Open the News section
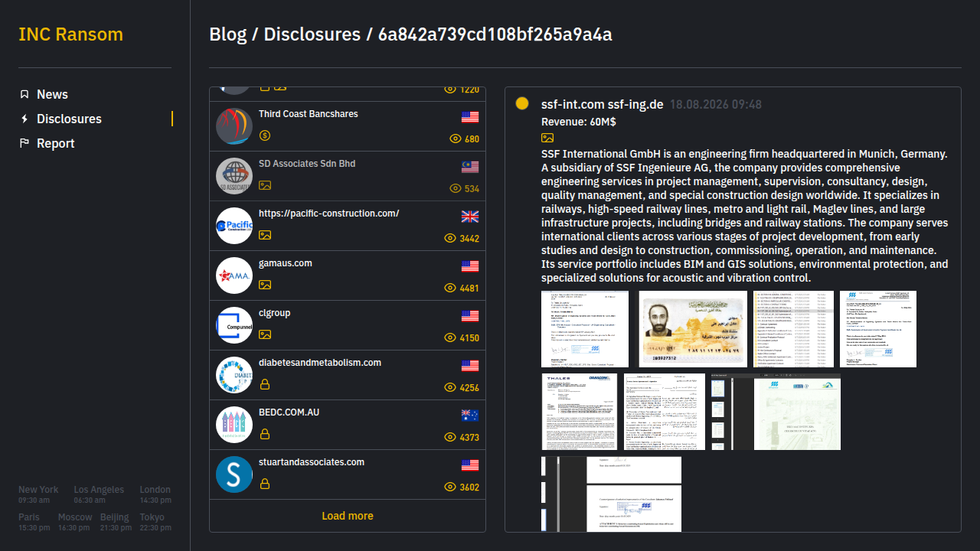This screenshot has height=551, width=980. tap(52, 94)
